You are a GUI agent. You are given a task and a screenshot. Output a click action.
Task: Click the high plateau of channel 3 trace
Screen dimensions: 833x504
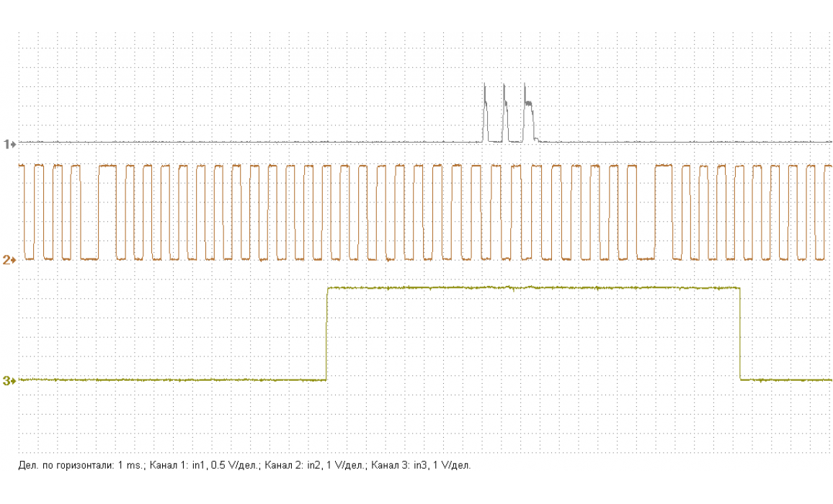533,288
